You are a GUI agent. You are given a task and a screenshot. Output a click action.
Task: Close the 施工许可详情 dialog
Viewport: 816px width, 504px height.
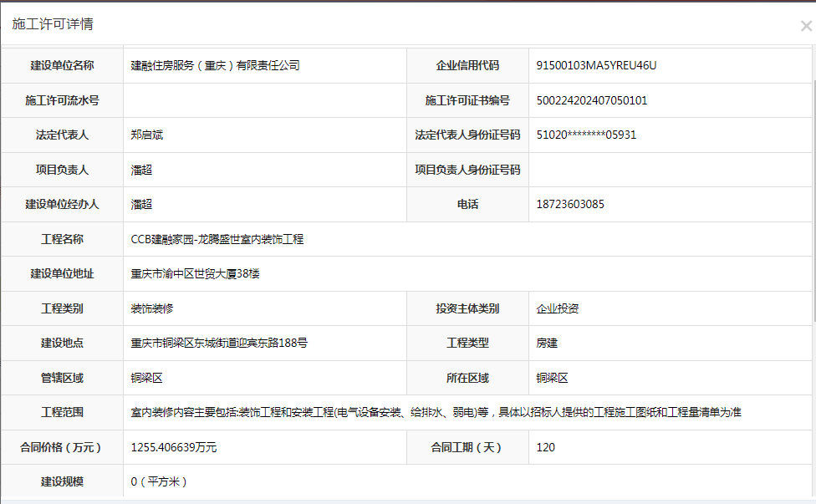coord(805,26)
